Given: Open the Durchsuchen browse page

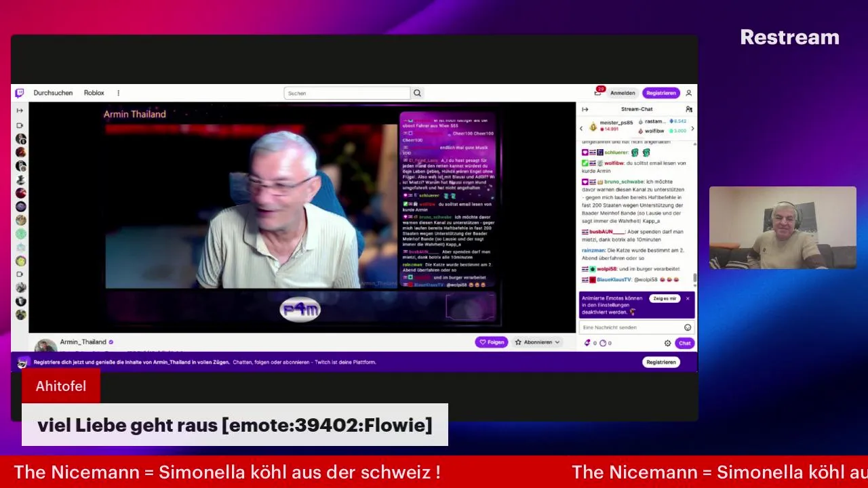Looking at the screenshot, I should click(53, 93).
